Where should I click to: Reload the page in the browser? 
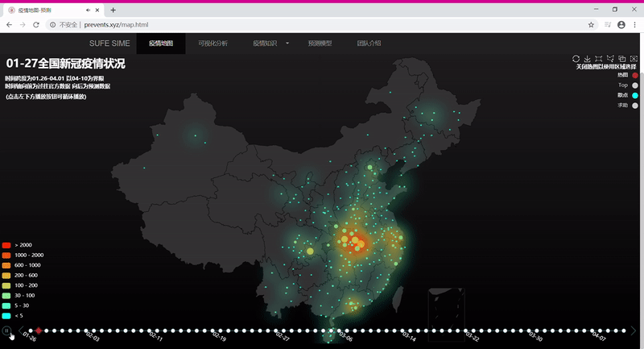(x=38, y=25)
